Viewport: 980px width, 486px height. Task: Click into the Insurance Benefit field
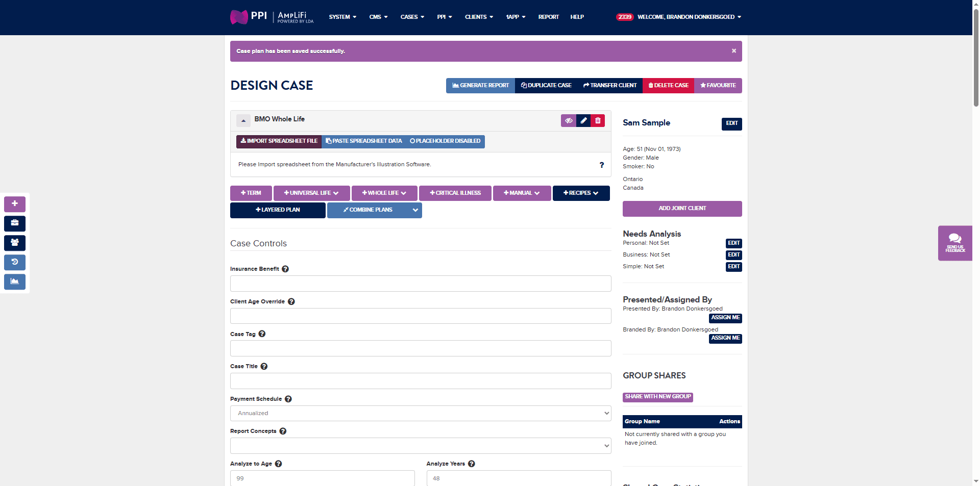pyautogui.click(x=421, y=284)
